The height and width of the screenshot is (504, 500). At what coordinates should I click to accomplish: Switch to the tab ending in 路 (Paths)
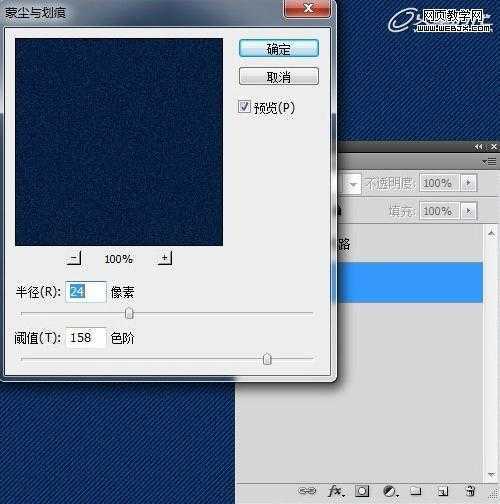tap(343, 244)
